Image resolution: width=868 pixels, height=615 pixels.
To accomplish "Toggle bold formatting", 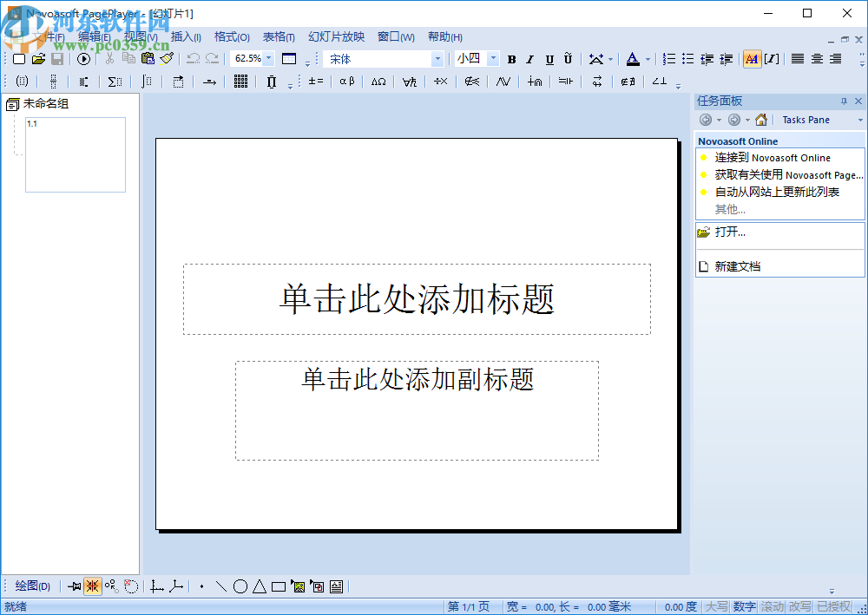I will click(x=511, y=59).
